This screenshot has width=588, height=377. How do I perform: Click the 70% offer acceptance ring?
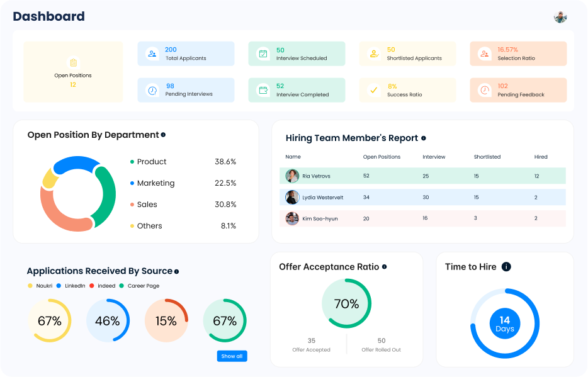[x=346, y=303]
